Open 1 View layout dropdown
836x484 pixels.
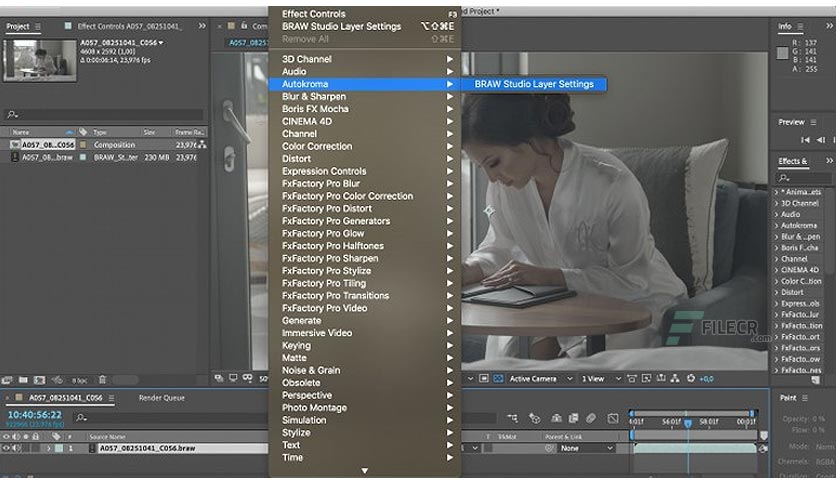(x=601, y=378)
